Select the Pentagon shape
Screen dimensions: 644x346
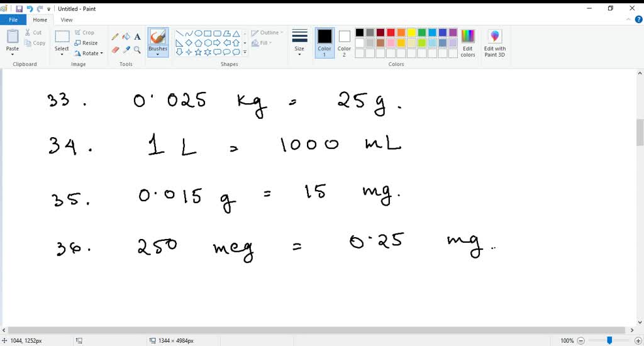[198, 43]
